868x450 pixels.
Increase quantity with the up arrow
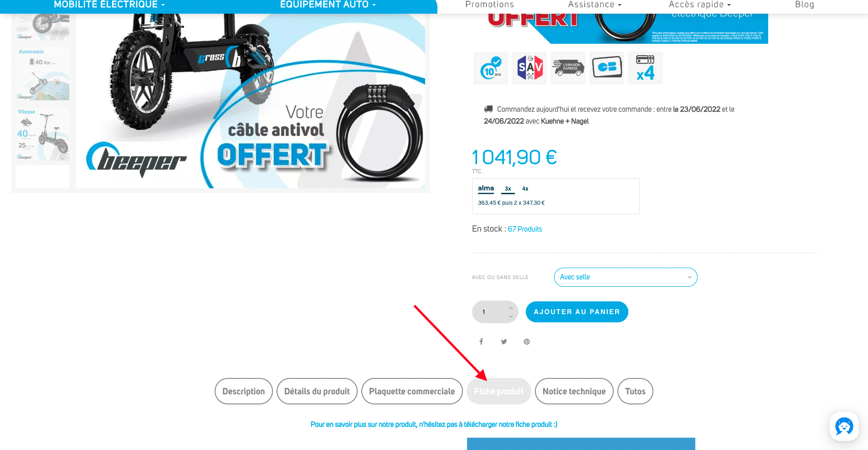point(511,308)
